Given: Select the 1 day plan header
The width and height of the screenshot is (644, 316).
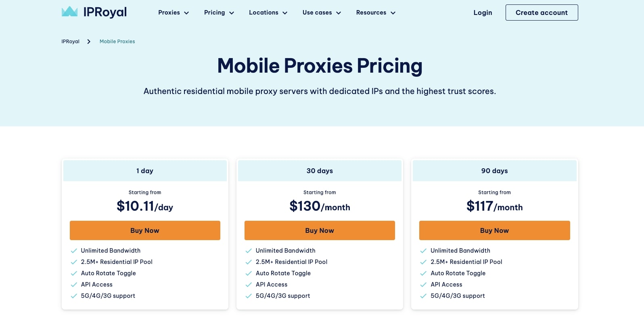Looking at the screenshot, I should click(145, 171).
